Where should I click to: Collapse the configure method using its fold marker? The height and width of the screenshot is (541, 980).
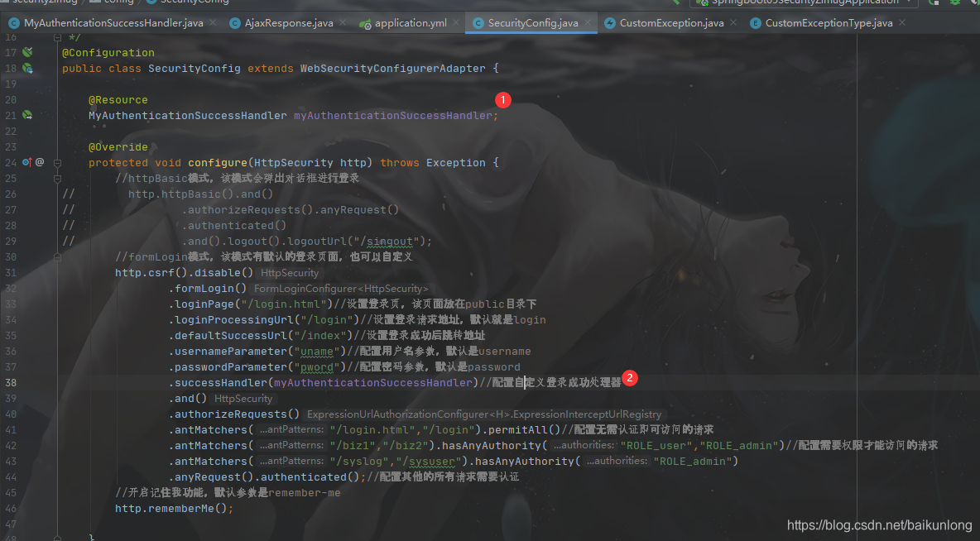(57, 162)
